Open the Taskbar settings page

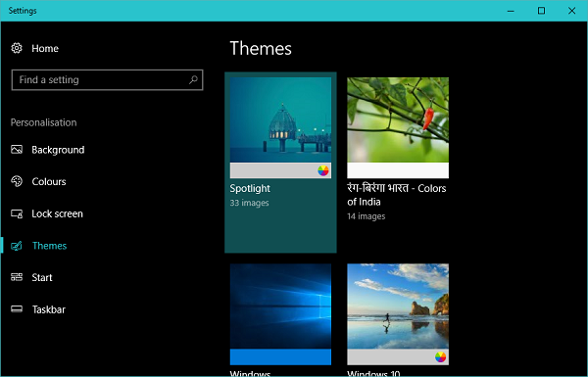tap(49, 309)
